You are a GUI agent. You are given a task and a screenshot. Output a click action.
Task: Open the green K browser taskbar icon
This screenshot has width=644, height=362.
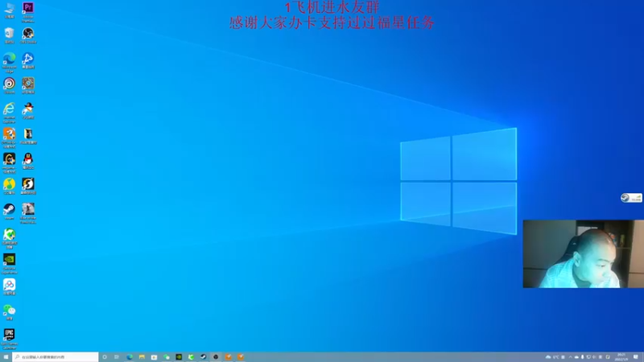(x=191, y=357)
